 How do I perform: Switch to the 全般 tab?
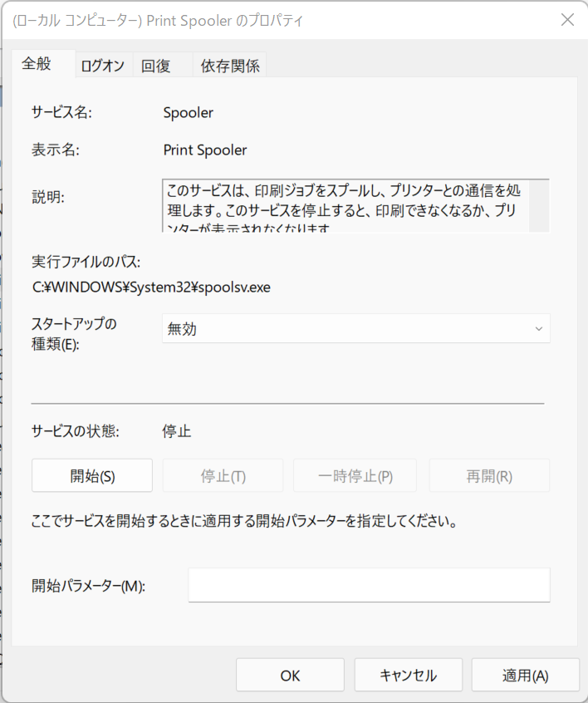[43, 64]
